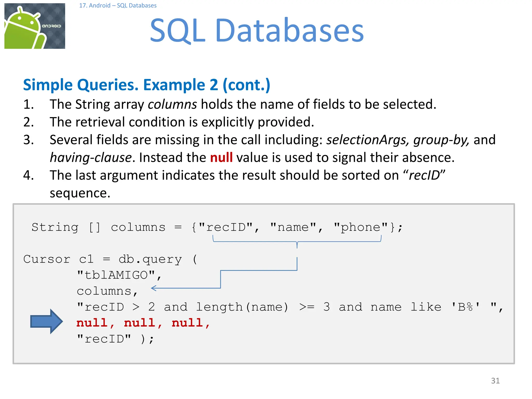
Task: Click the '"phone"' string in the array
Action: point(361,227)
